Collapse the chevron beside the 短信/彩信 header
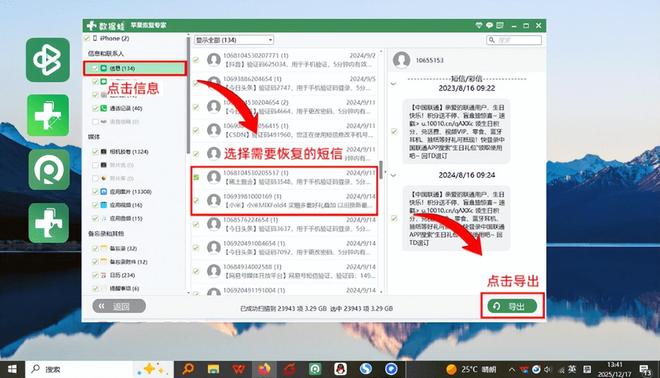Image resolution: width=660 pixels, height=378 pixels. 393,83
